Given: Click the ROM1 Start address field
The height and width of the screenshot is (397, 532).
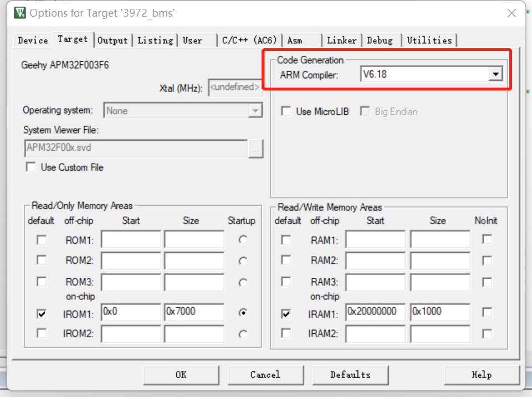Looking at the screenshot, I should click(131, 240).
